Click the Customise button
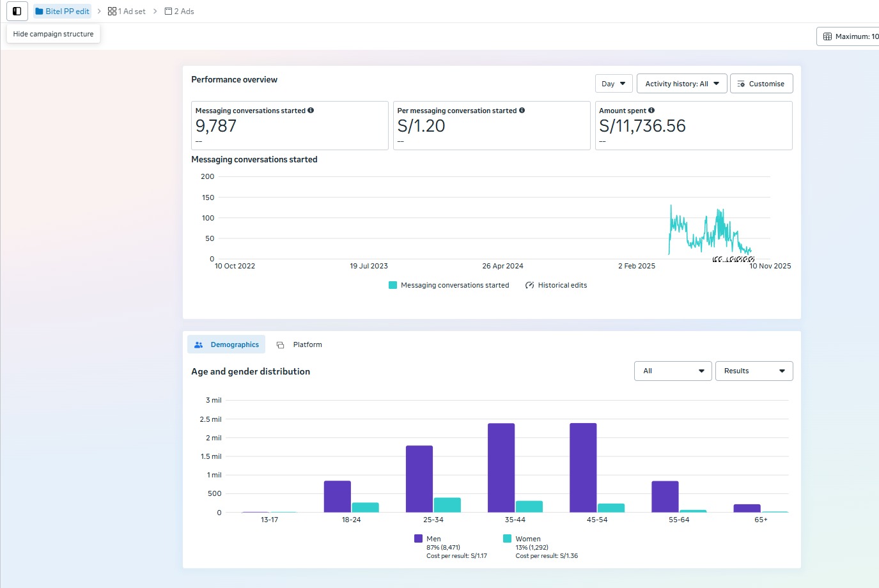 [x=761, y=84]
